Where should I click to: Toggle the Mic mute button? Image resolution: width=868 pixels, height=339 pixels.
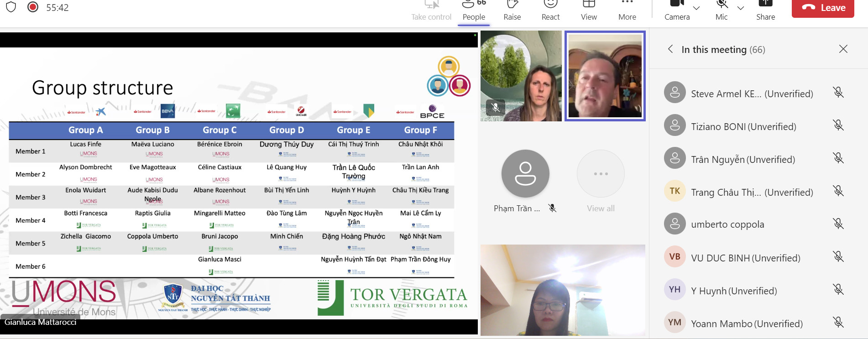coord(722,5)
